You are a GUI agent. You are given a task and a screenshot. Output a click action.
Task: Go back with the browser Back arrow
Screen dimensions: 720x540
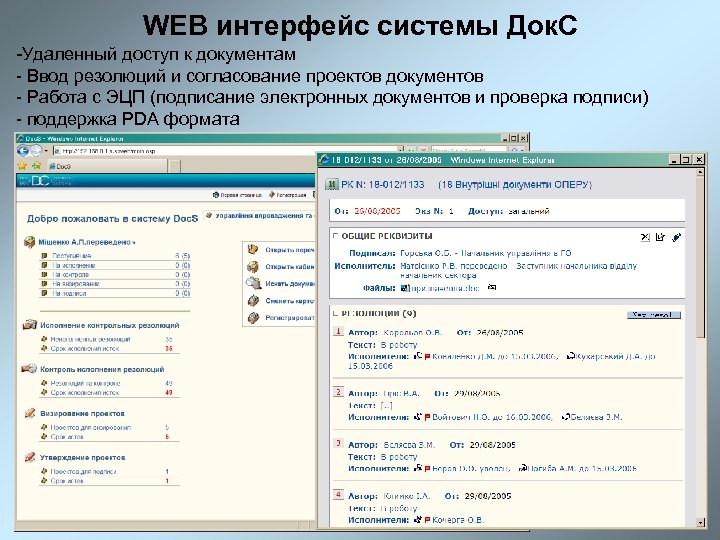(22, 150)
